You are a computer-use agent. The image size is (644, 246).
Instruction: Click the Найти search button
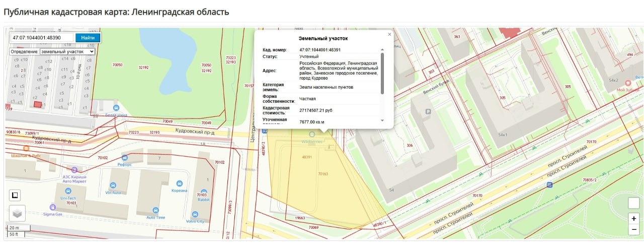(88, 38)
